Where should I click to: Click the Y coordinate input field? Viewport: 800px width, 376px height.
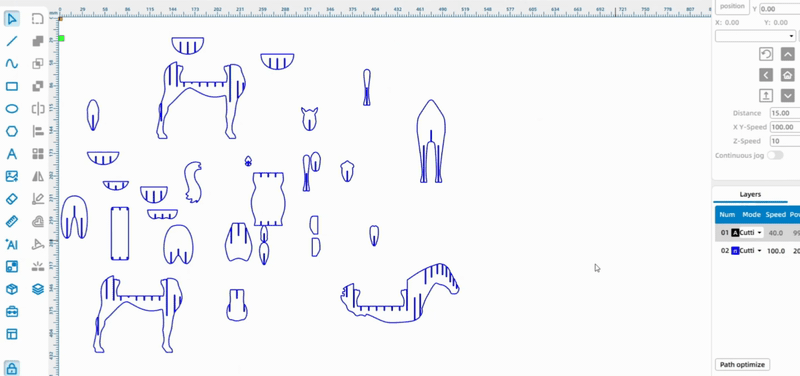(x=780, y=9)
